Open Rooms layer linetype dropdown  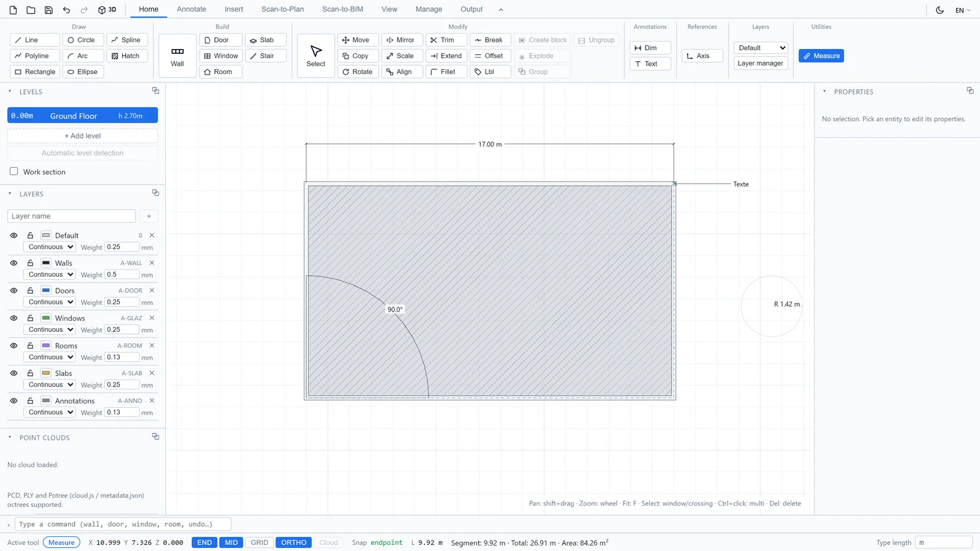50,357
